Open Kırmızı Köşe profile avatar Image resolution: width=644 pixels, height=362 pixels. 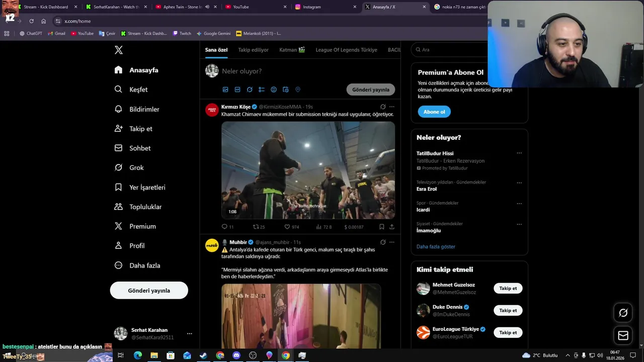(212, 110)
